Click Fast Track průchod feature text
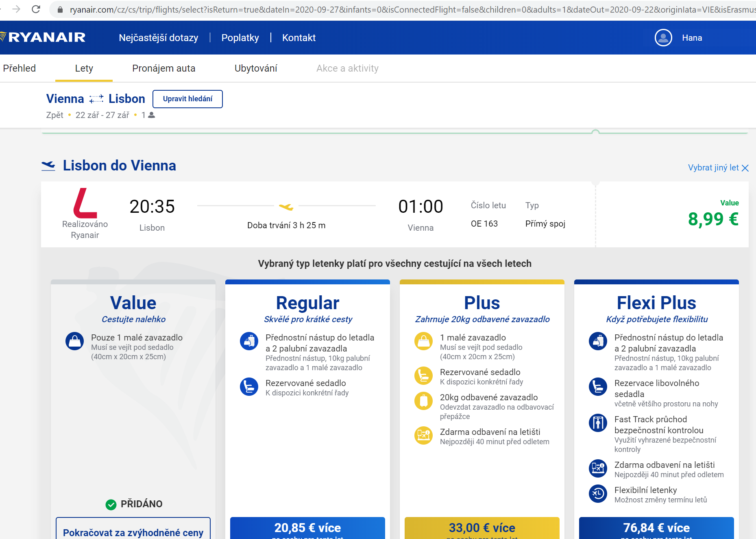This screenshot has height=539, width=756. coord(659,425)
